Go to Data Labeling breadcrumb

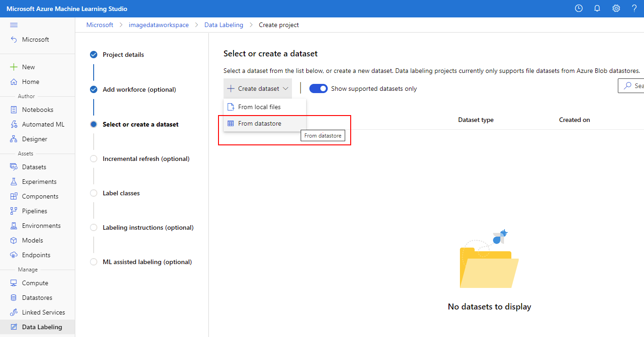(x=224, y=25)
